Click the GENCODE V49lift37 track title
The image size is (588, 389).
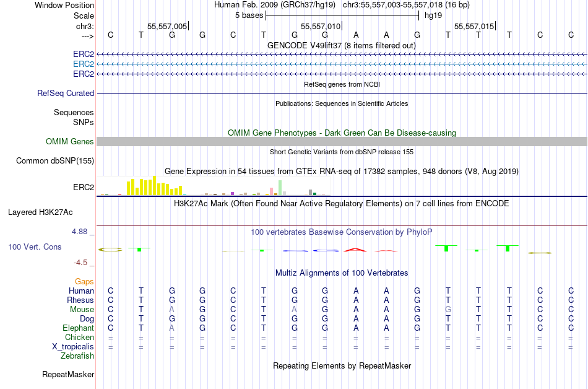[341, 46]
